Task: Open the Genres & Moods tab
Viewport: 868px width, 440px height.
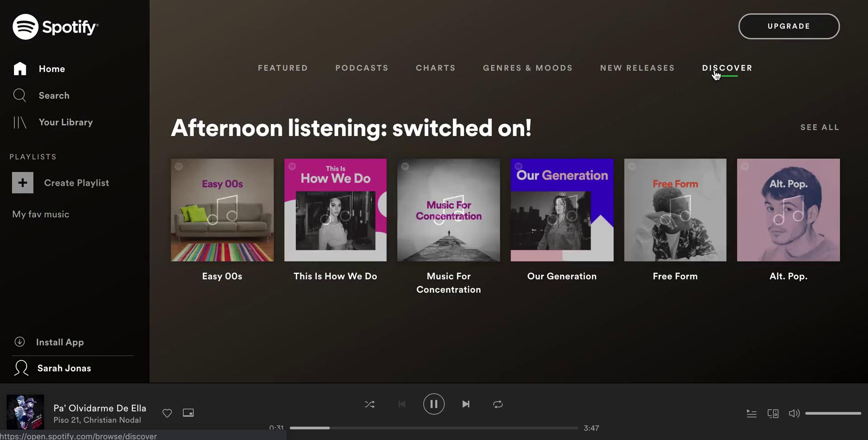Action: 528,68
